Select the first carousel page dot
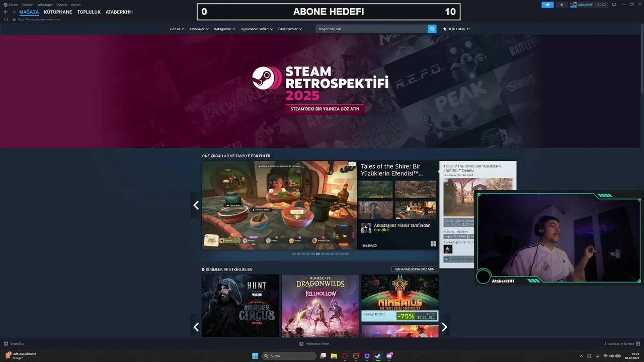This screenshot has height=362, width=644. [294, 254]
